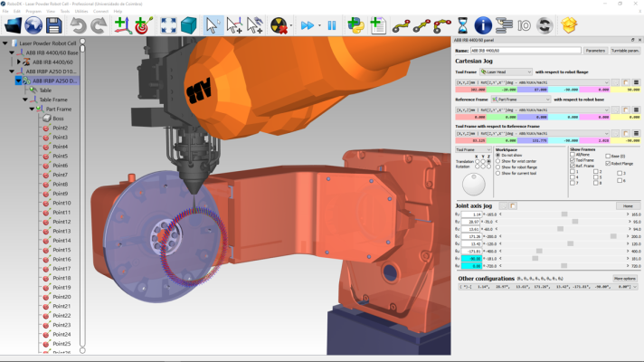Select Show for wrist center radio button
644x362 pixels.
498,161
